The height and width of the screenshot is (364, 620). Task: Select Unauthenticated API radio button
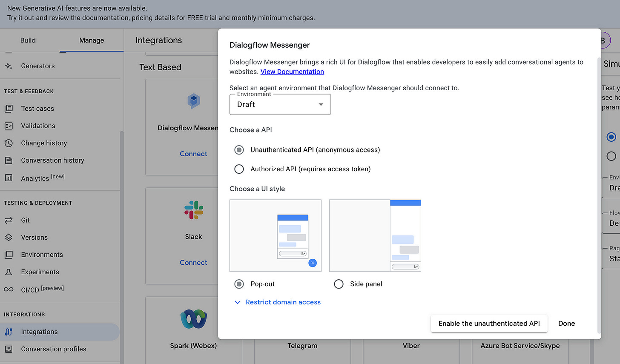(239, 150)
